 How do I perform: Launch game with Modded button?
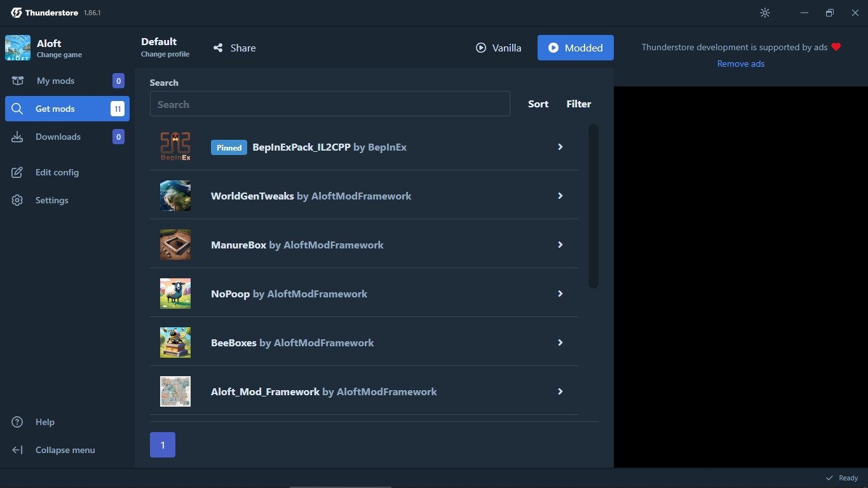576,48
